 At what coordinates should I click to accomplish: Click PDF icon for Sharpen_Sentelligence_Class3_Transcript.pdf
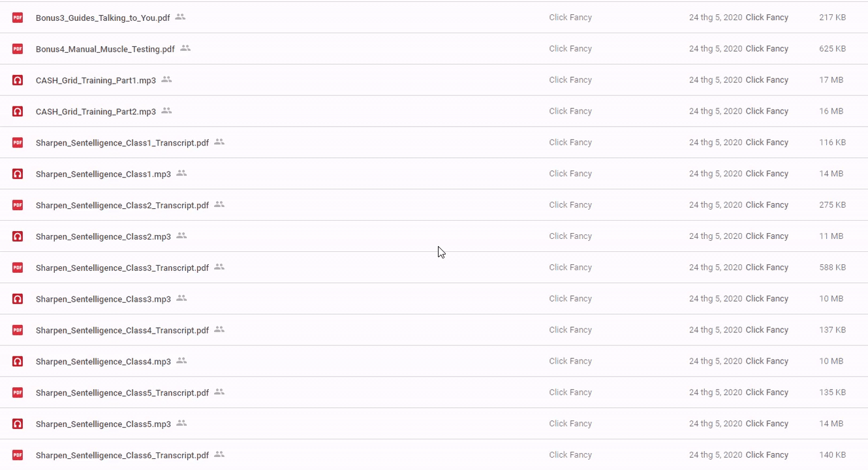click(18, 268)
